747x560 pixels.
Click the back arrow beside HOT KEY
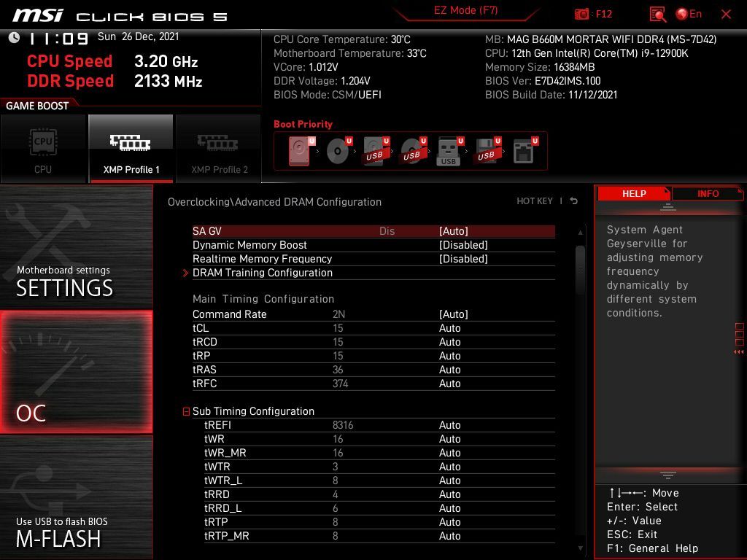click(x=574, y=201)
